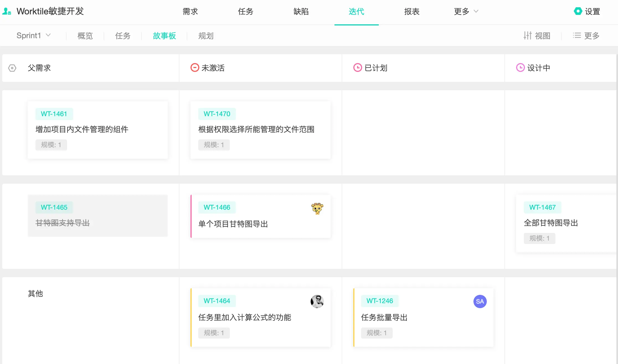Click the 设计中 clock status icon

point(520,68)
